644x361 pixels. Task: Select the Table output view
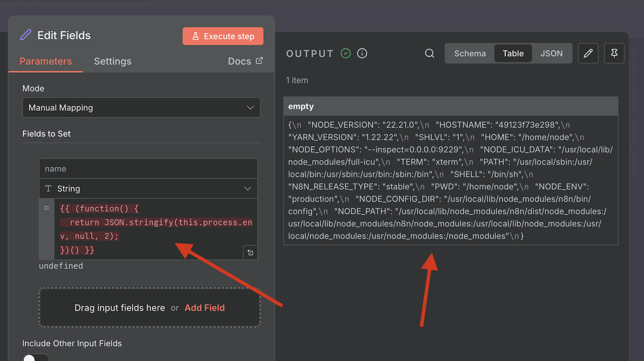coord(513,54)
